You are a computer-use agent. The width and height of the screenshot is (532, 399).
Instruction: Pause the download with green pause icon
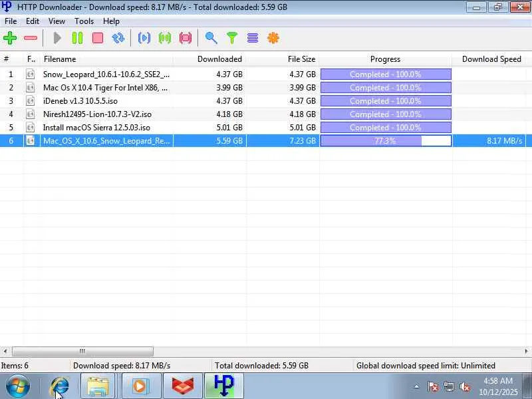tap(77, 38)
